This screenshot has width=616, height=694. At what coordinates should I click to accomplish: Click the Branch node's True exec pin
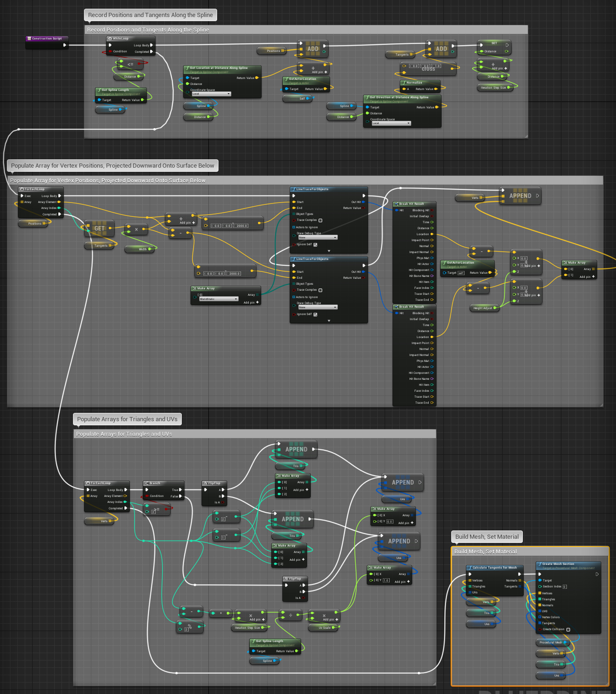[x=180, y=490]
